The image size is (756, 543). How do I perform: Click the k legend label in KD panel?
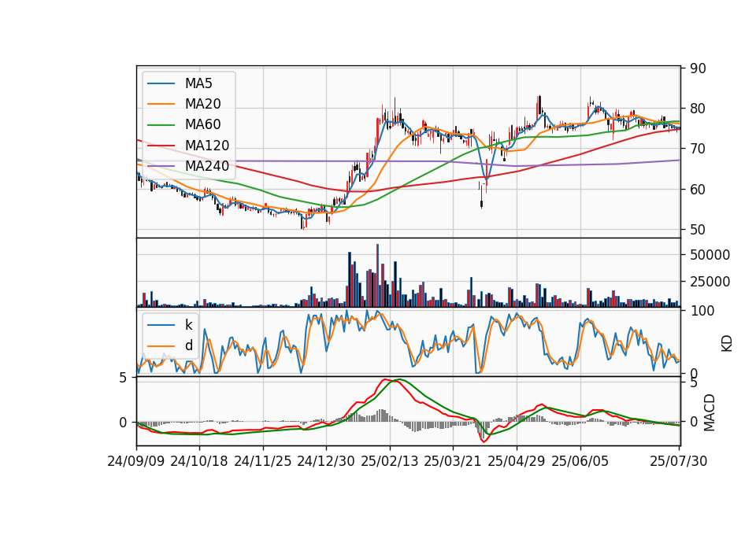188,325
